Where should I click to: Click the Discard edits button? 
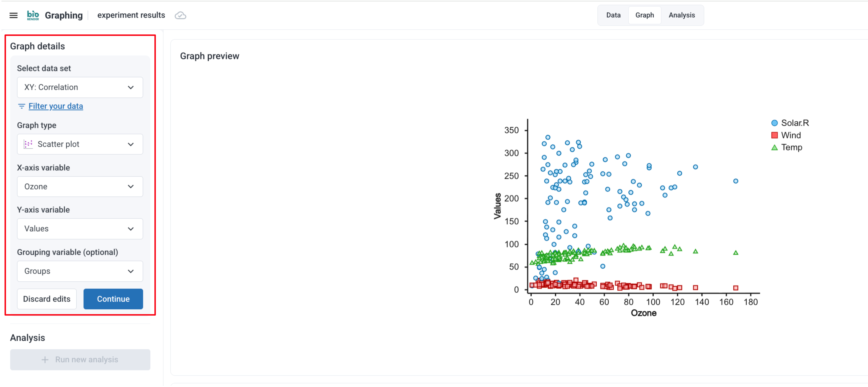(47, 299)
